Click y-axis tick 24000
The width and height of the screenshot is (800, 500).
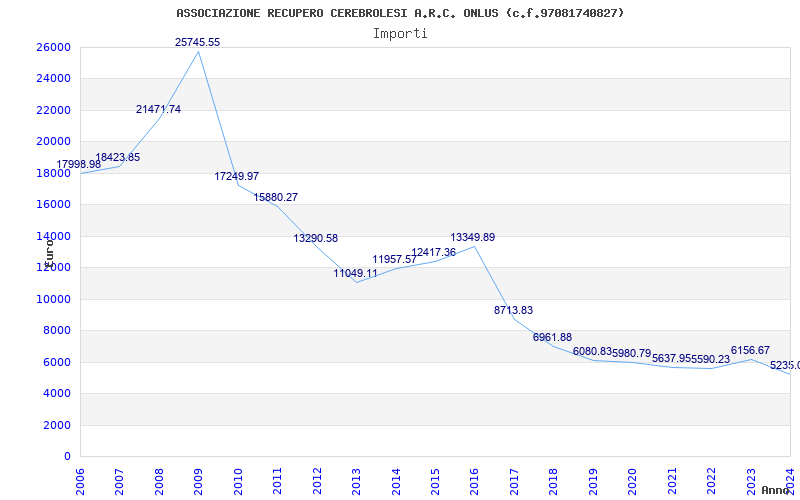53,79
